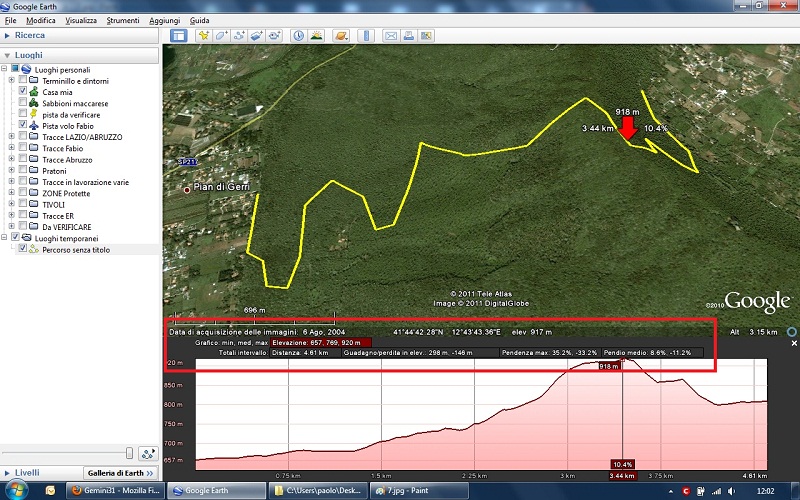This screenshot has height=500, width=800.
Task: Show historical imagery clock icon
Action: 298,36
